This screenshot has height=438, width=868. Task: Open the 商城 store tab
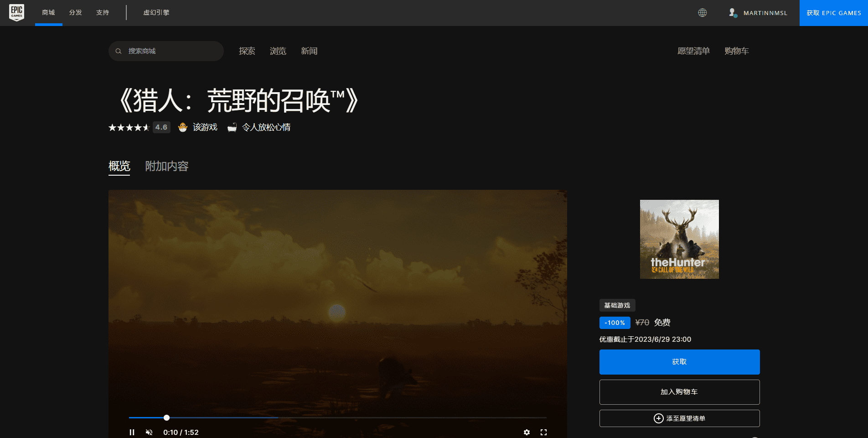click(48, 13)
